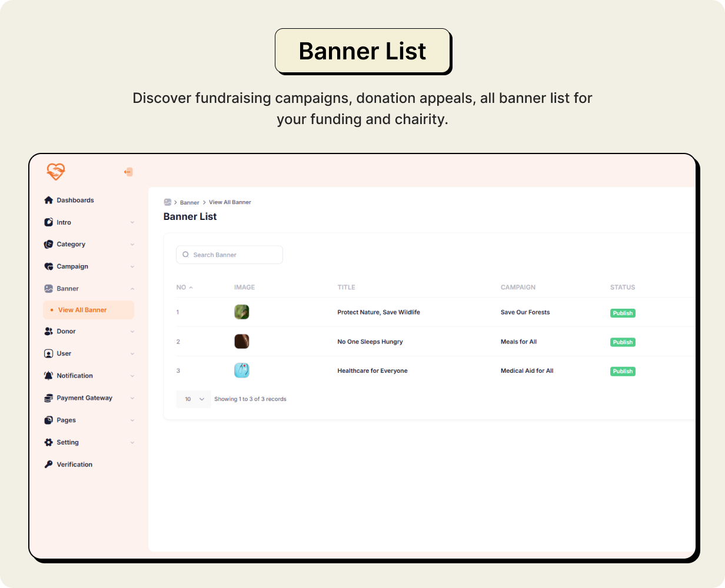Image resolution: width=725 pixels, height=588 pixels.
Task: Open the Notification bell icon
Action: click(48, 375)
